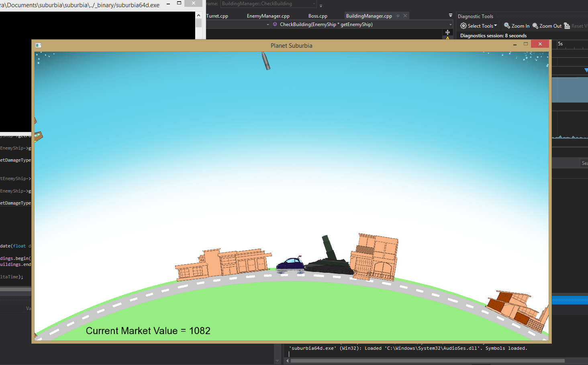The width and height of the screenshot is (588, 365).
Task: Click the Reset View icon in Diagnostic Tools
Action: (x=567, y=26)
